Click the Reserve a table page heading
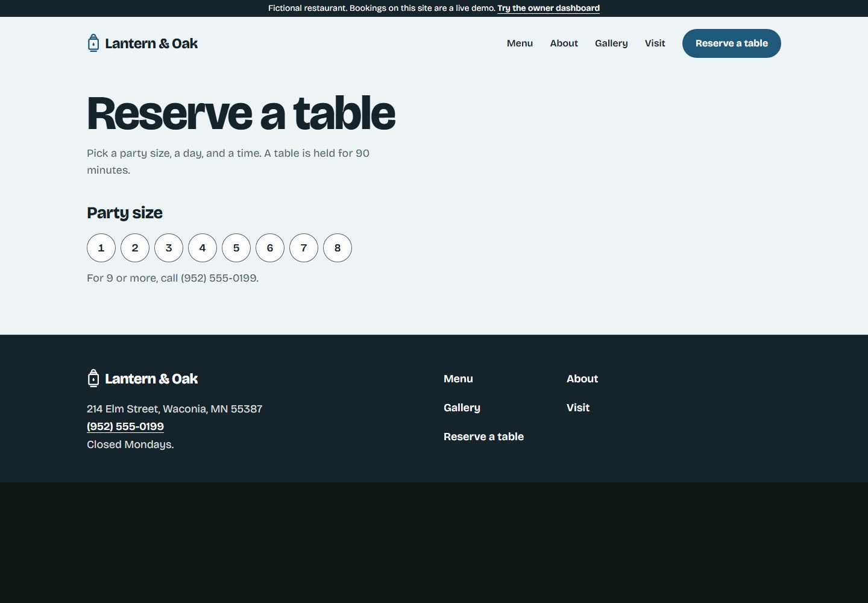Image resolution: width=868 pixels, height=603 pixels. pos(241,113)
